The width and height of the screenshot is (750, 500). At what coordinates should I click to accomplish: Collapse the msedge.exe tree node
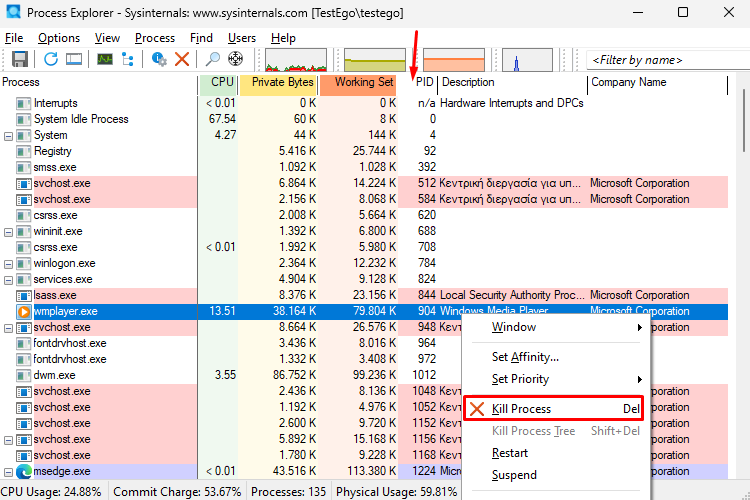(x=8, y=472)
